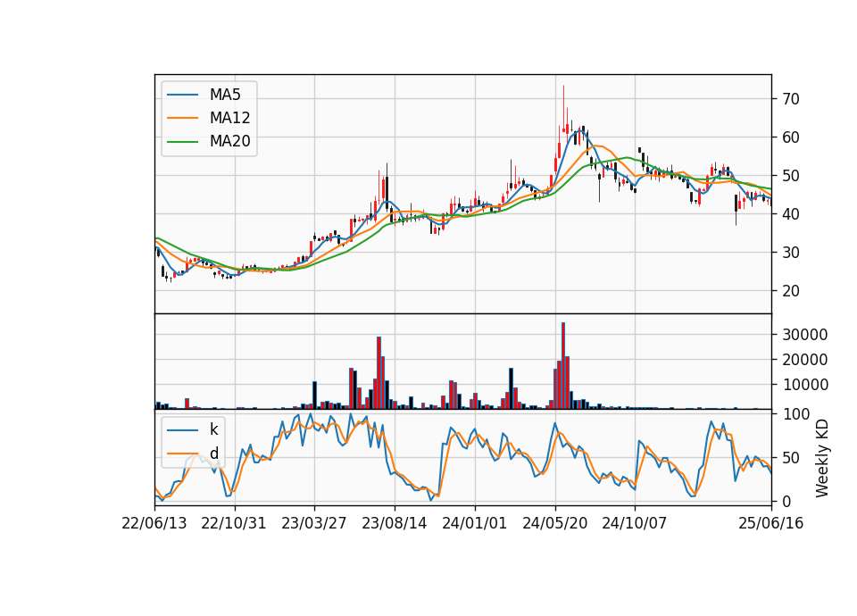Click the tallest volume bar near 24/05/20
This screenshot has height=616, width=857.
[563, 366]
